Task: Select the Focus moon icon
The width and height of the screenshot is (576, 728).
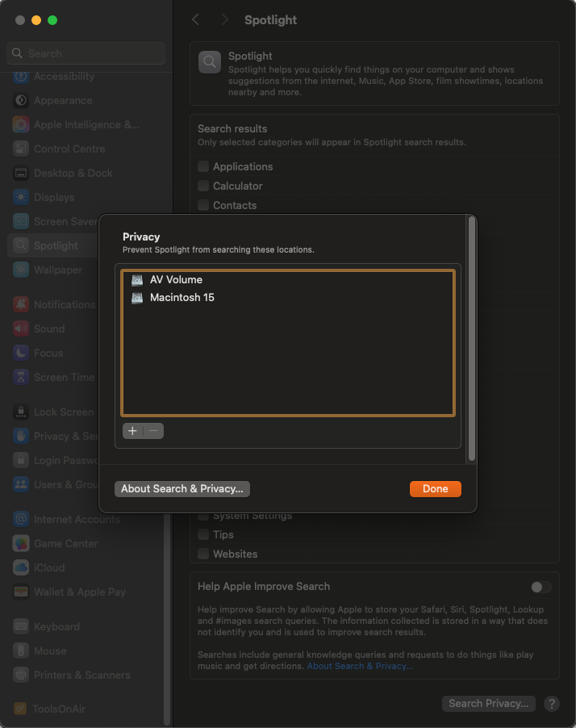Action: pos(21,353)
